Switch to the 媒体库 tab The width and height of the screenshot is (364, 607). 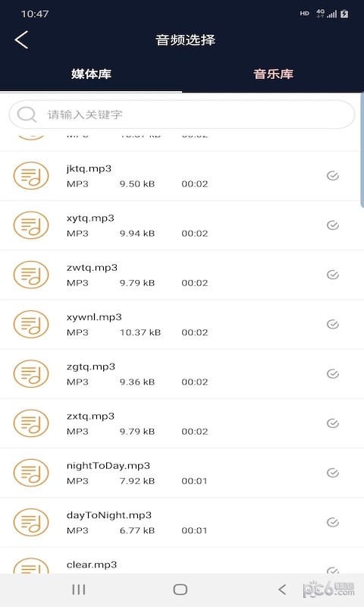tap(91, 74)
